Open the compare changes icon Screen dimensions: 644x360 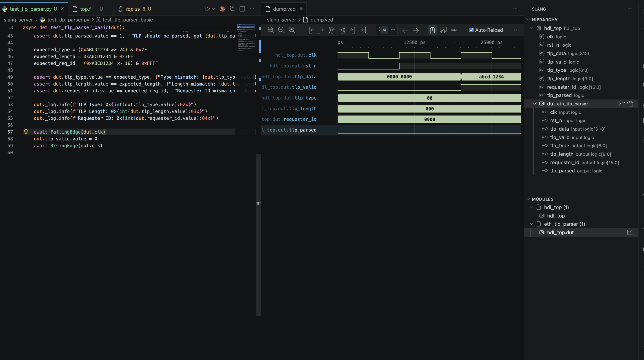click(x=232, y=9)
